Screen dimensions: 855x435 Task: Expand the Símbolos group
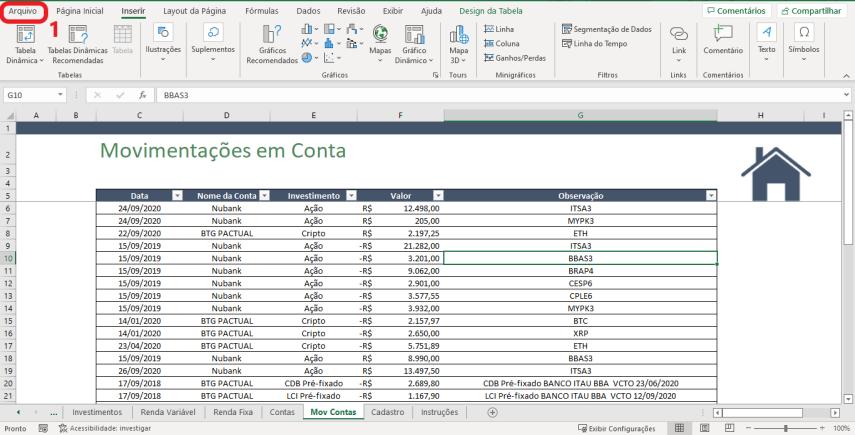pos(804,44)
